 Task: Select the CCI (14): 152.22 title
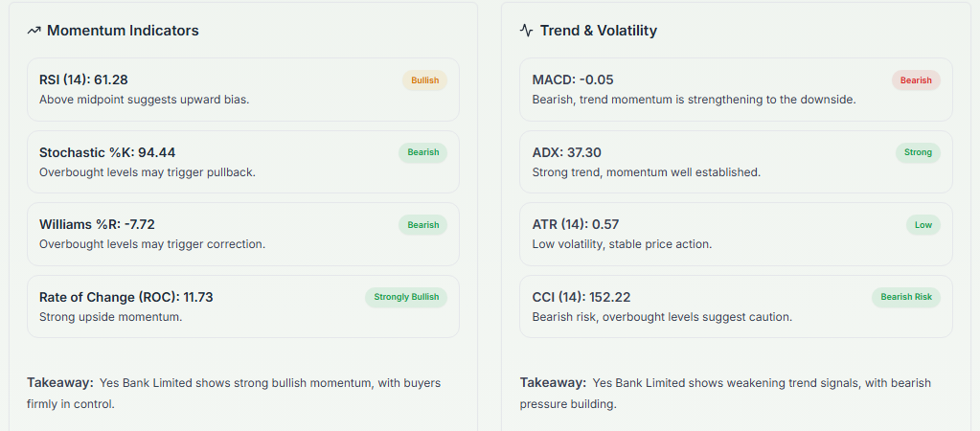tap(581, 297)
